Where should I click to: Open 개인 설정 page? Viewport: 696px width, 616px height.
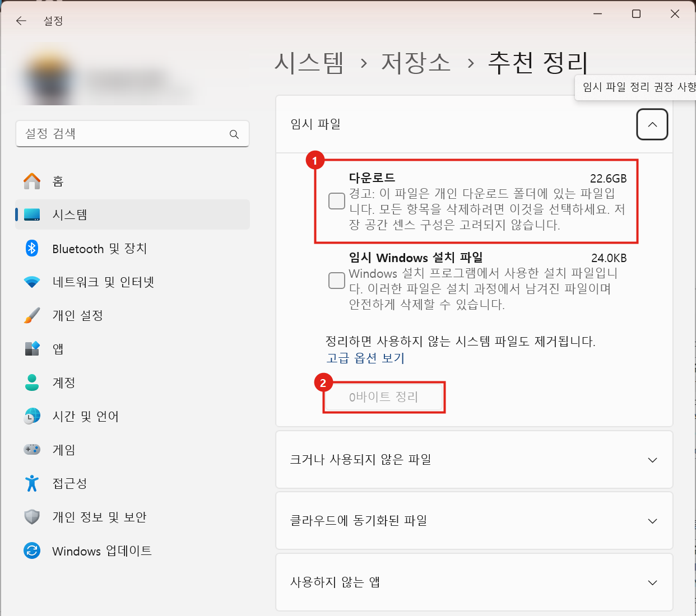point(132,315)
